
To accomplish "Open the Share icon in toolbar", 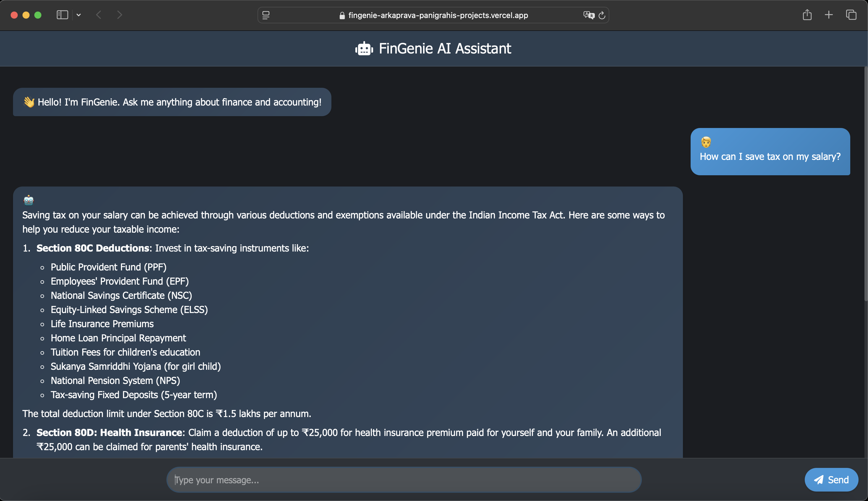I will (x=807, y=15).
